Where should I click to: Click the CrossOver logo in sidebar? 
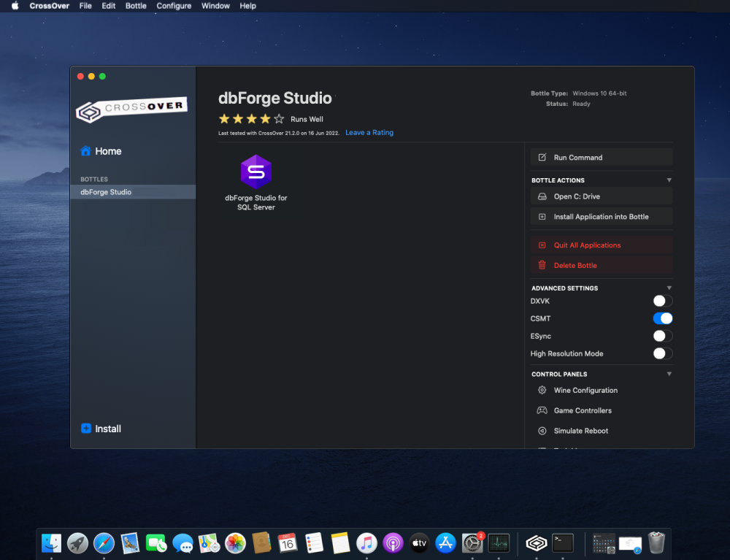[x=131, y=110]
